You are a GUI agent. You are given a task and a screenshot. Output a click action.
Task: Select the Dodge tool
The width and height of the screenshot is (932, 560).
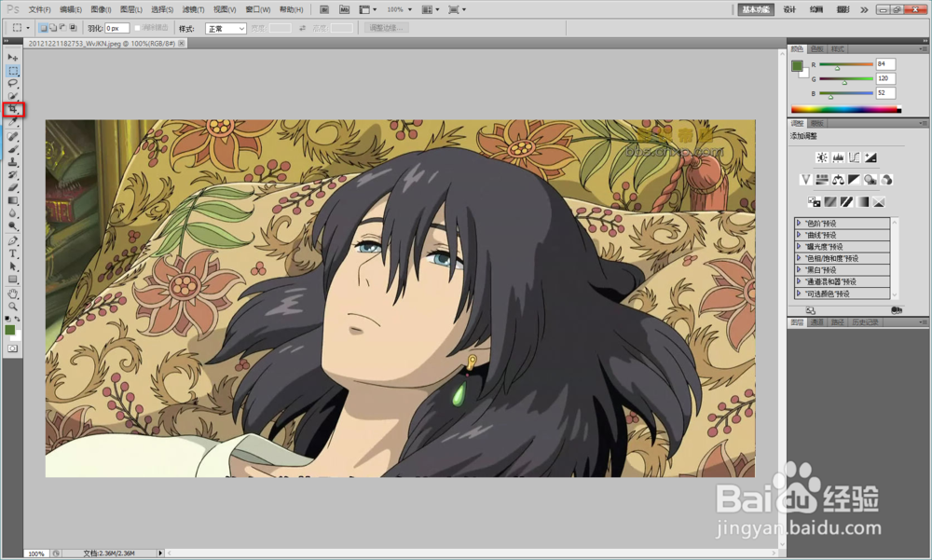click(x=12, y=225)
